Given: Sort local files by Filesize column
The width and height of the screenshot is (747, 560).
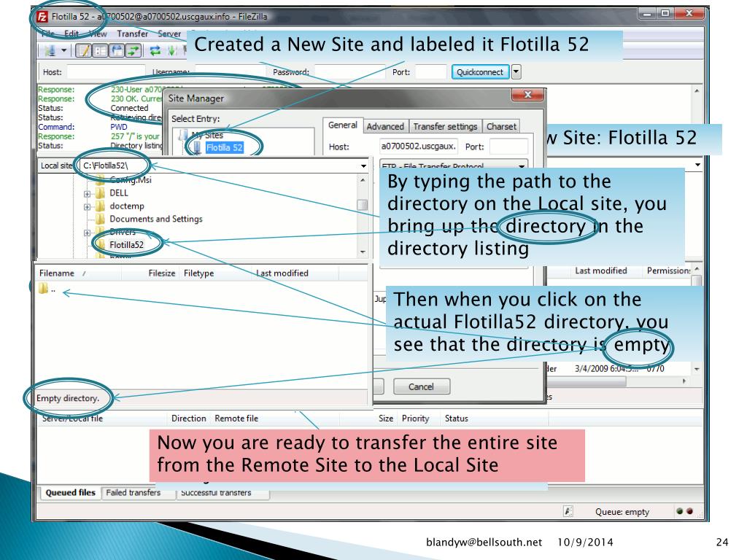Looking at the screenshot, I should (151, 273).
